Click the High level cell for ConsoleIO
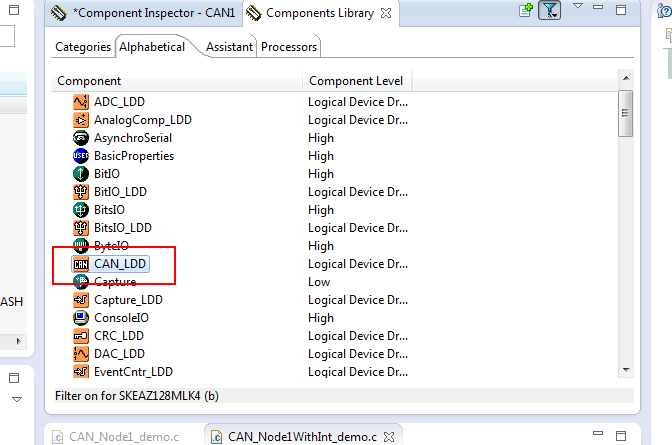The width and height of the screenshot is (672, 445). 321,318
